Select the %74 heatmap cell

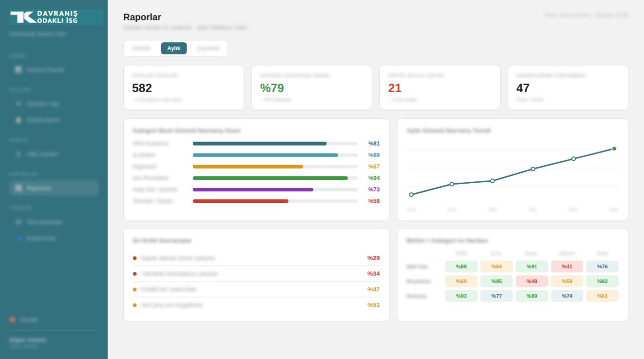point(567,296)
